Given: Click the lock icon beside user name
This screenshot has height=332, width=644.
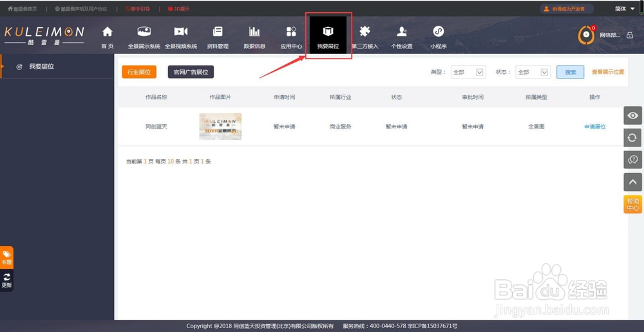Looking at the screenshot, I should click(630, 35).
